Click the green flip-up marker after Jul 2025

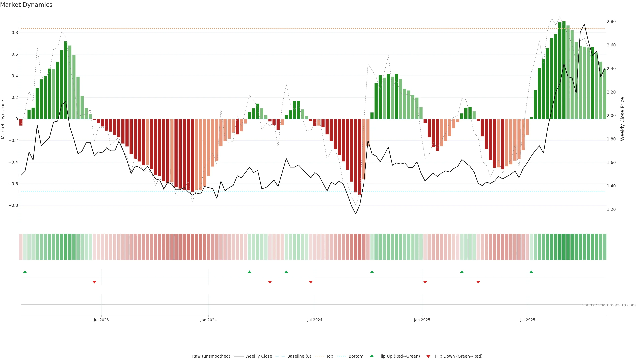[531, 272]
